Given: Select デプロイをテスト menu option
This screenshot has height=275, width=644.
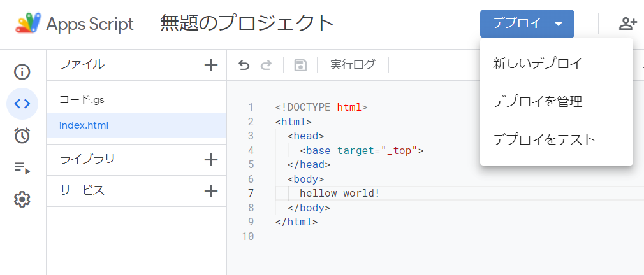Looking at the screenshot, I should click(544, 139).
